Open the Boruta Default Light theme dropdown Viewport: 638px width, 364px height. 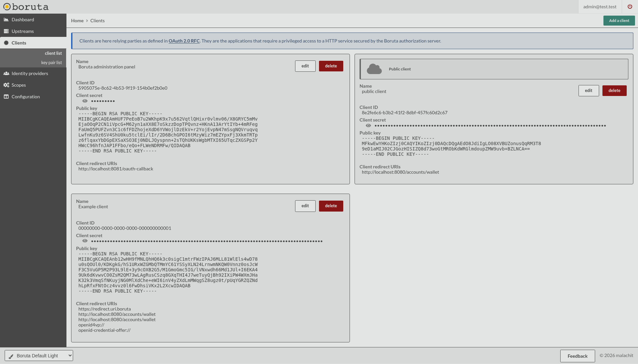click(x=39, y=356)
